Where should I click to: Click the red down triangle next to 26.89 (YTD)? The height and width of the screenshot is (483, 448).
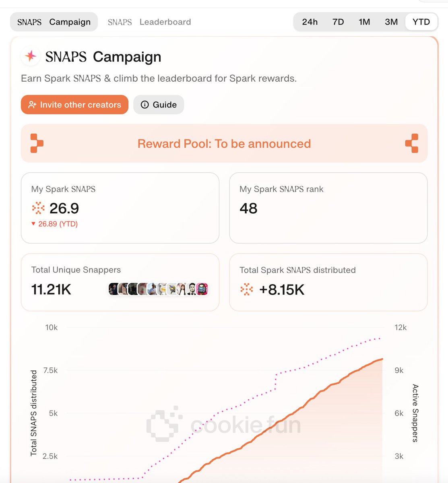point(33,224)
